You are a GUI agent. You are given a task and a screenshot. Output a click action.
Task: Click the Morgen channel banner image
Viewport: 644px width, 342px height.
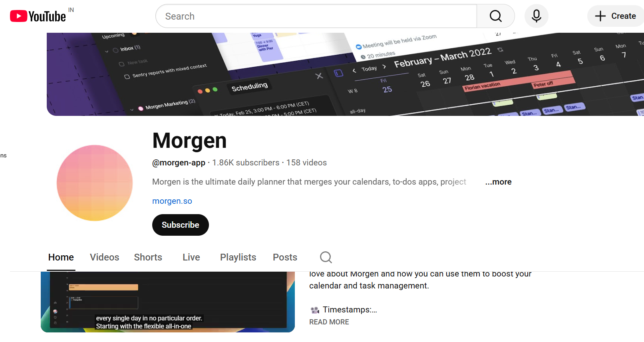345,74
